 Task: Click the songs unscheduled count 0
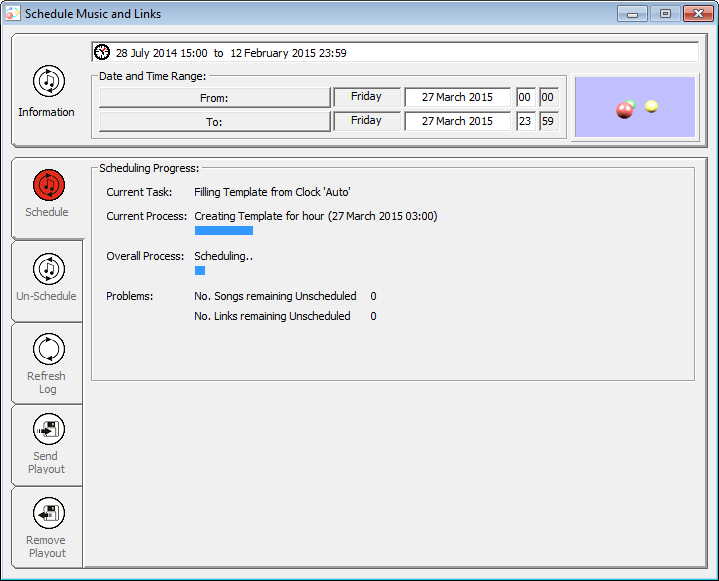pos(373,296)
